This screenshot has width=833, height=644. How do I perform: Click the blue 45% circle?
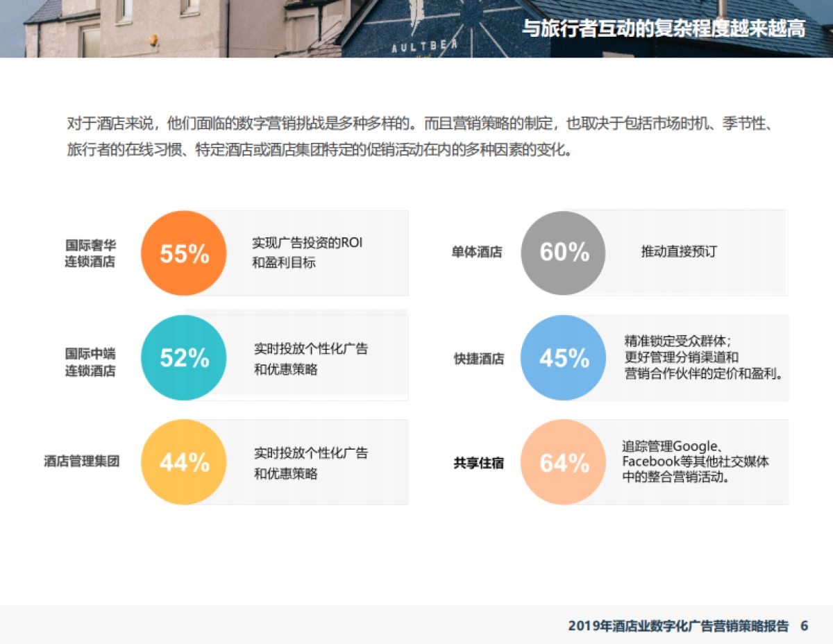pyautogui.click(x=562, y=358)
